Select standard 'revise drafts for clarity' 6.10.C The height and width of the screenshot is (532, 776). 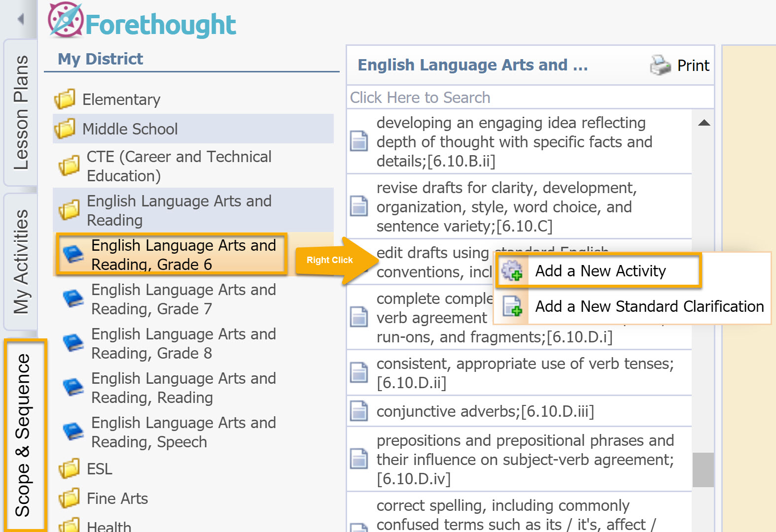tap(519, 206)
